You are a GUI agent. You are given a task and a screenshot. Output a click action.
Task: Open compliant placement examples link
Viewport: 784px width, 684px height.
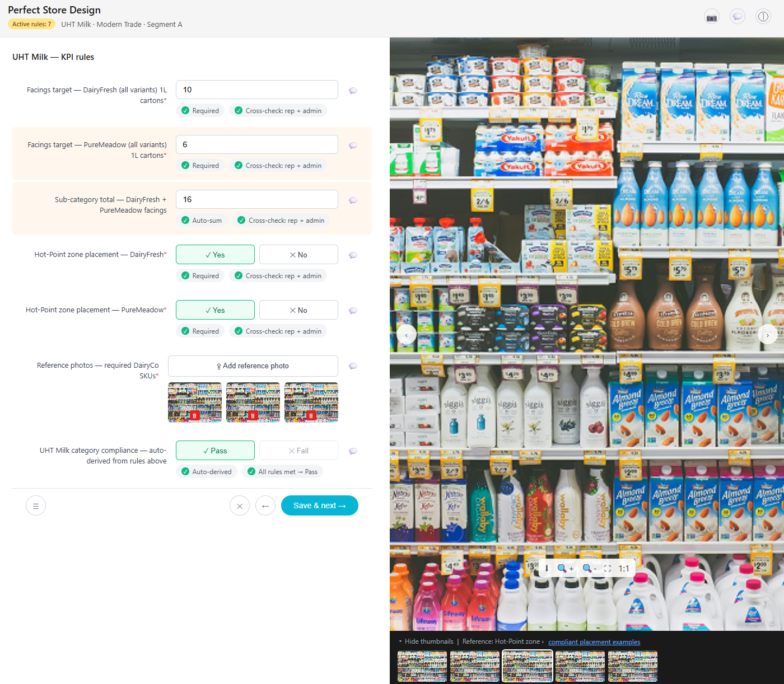tap(594, 642)
